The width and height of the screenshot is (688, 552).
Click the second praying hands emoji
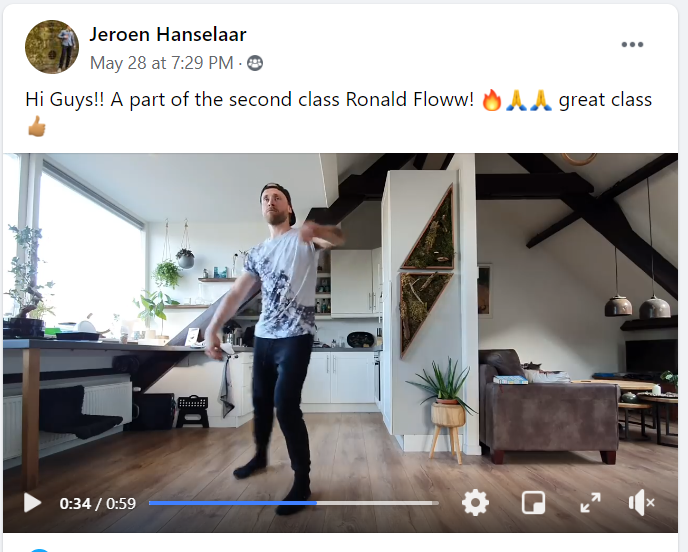541,100
